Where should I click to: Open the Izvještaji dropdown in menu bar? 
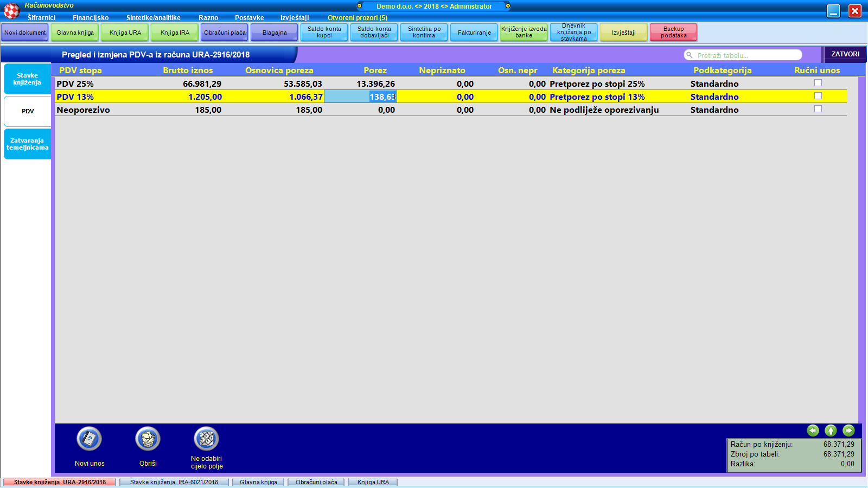click(295, 18)
